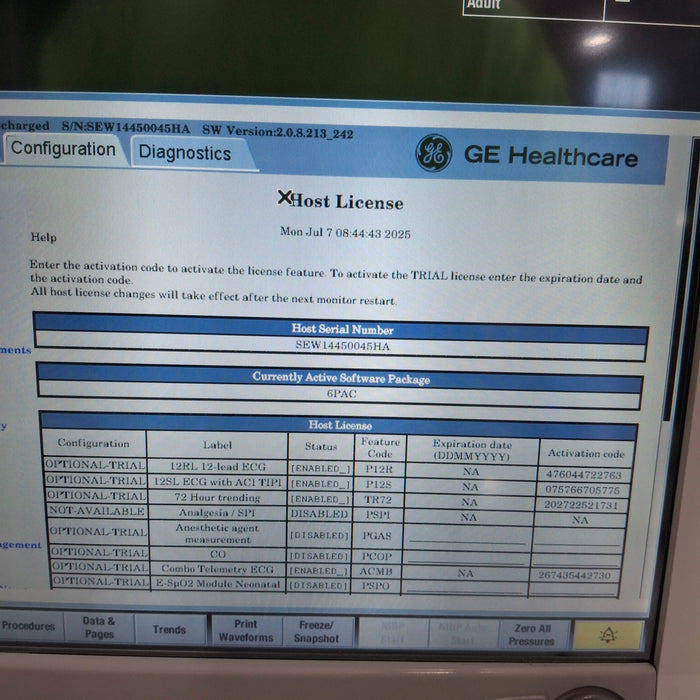700x700 pixels.
Task: Click the 12RL 12-lead ECG label
Action: 218,467
